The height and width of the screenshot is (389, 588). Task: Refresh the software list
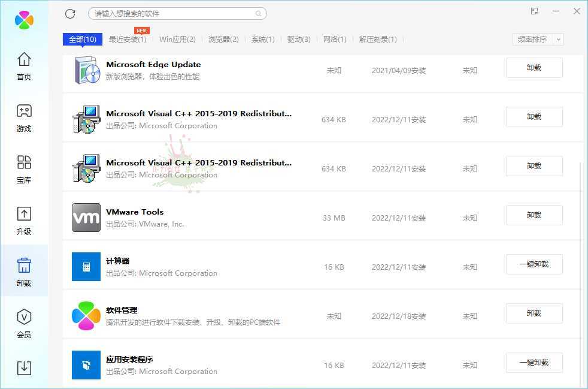70,13
